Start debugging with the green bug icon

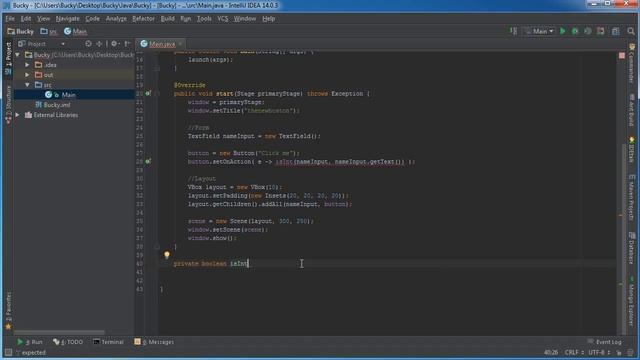tap(575, 31)
